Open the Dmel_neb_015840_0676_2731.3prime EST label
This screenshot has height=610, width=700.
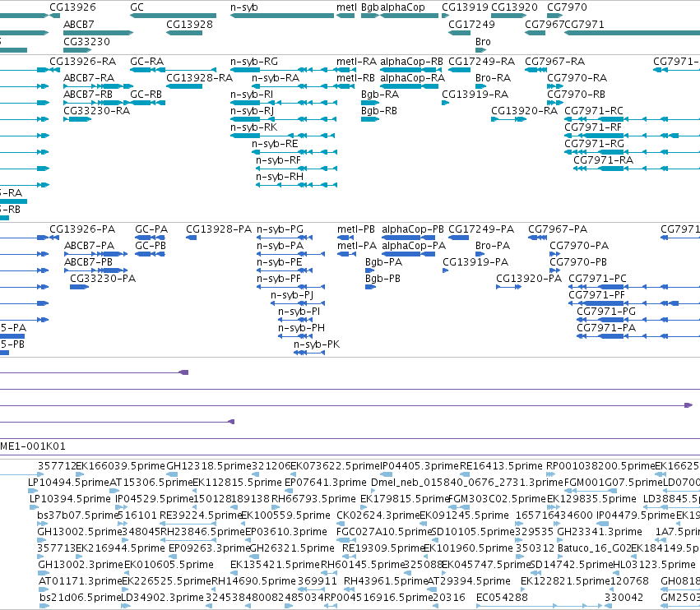(x=467, y=483)
